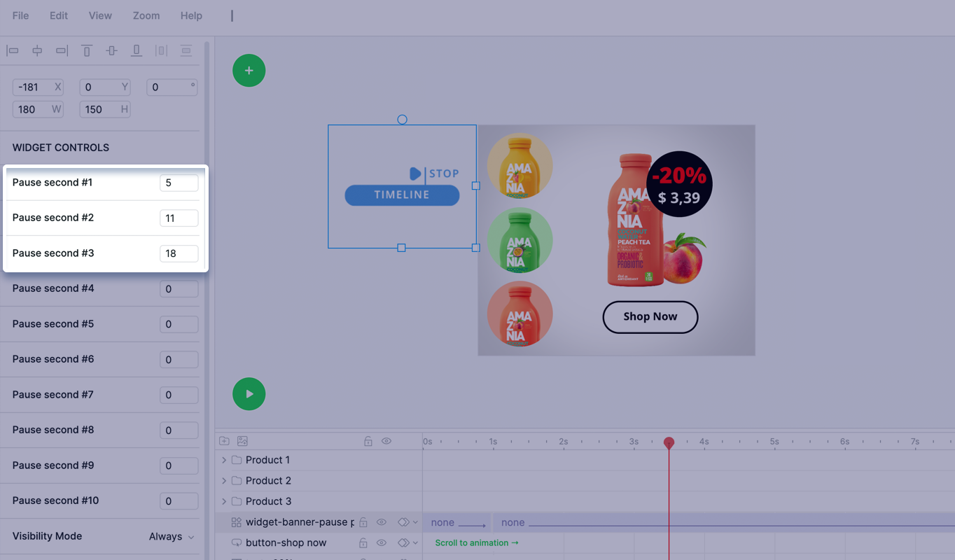Align selection to right edge

coord(62,50)
